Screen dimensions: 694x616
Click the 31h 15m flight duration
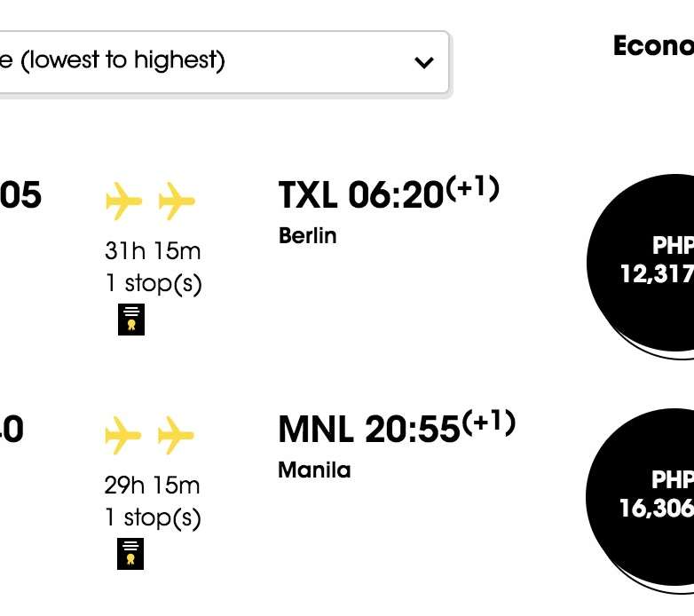pos(153,251)
